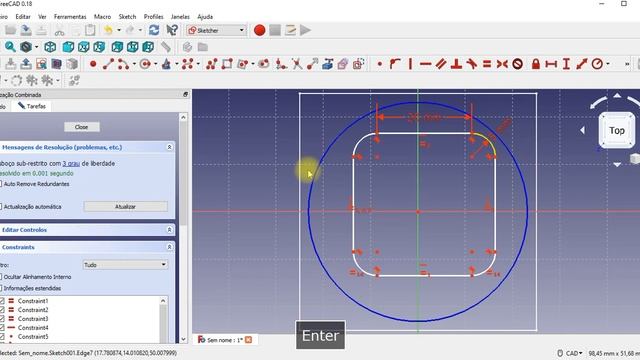Apply tangent constraint
Viewport: 640px width, 360px height.
471,64
